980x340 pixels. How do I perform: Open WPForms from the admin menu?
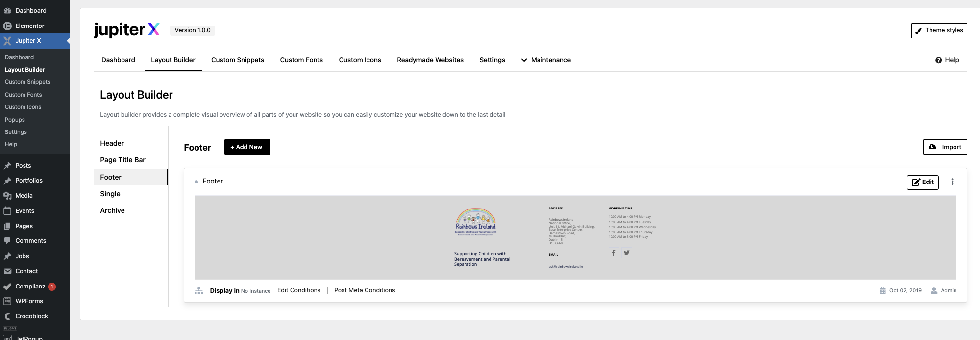[29, 301]
